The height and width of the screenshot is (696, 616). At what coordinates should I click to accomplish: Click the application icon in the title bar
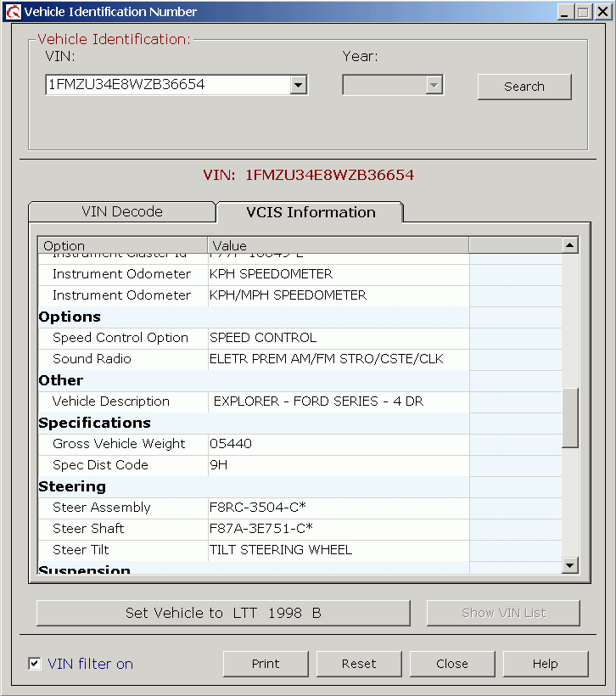tap(14, 12)
